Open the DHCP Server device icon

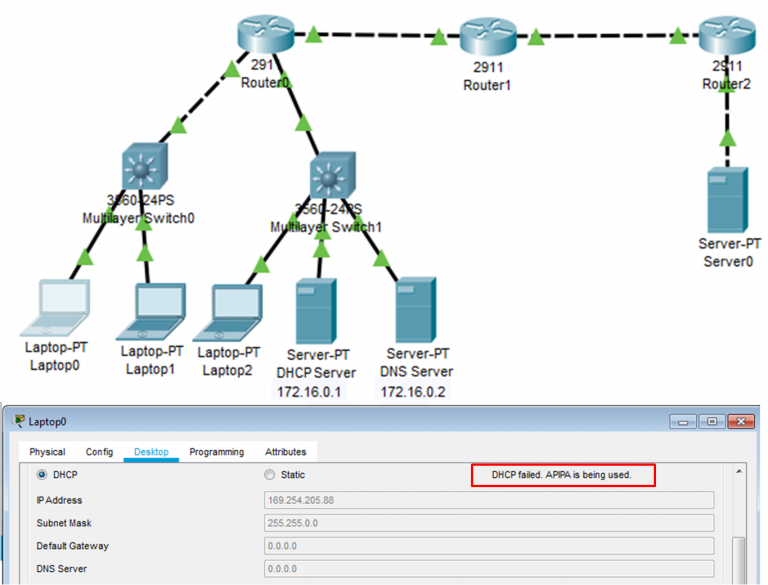(316, 311)
